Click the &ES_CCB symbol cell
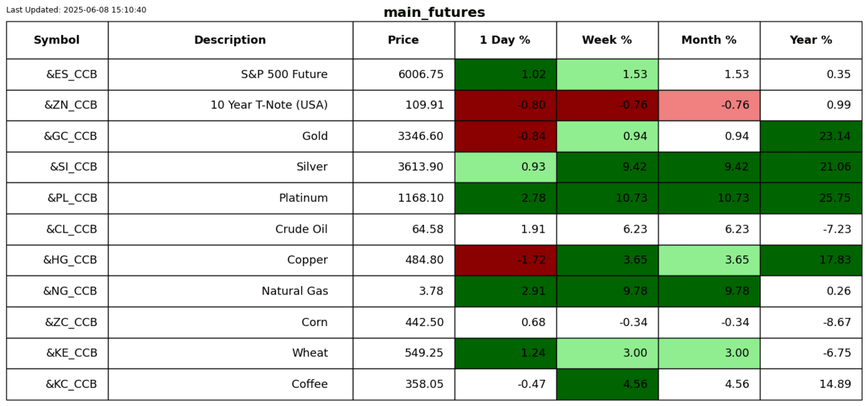This screenshot has height=406, width=868. pos(71,75)
